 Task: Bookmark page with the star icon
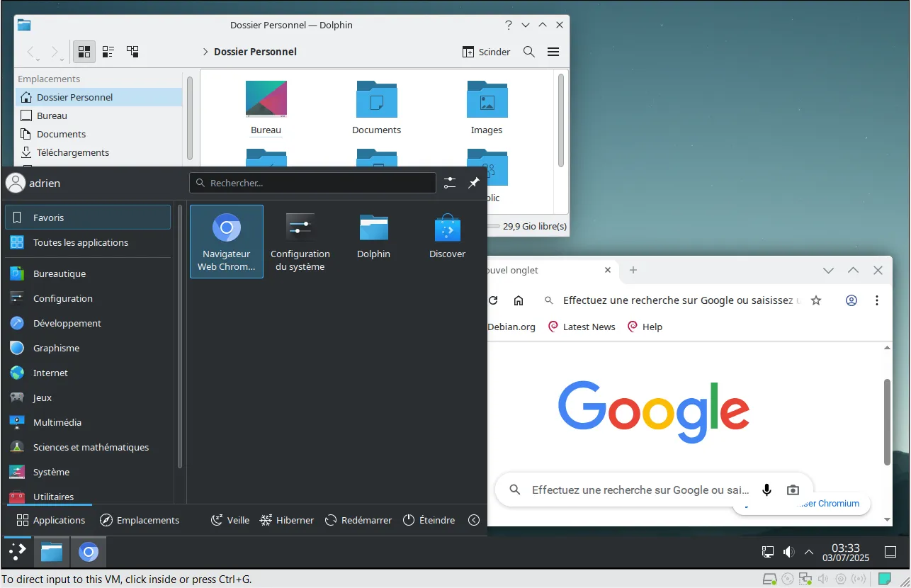(x=816, y=300)
